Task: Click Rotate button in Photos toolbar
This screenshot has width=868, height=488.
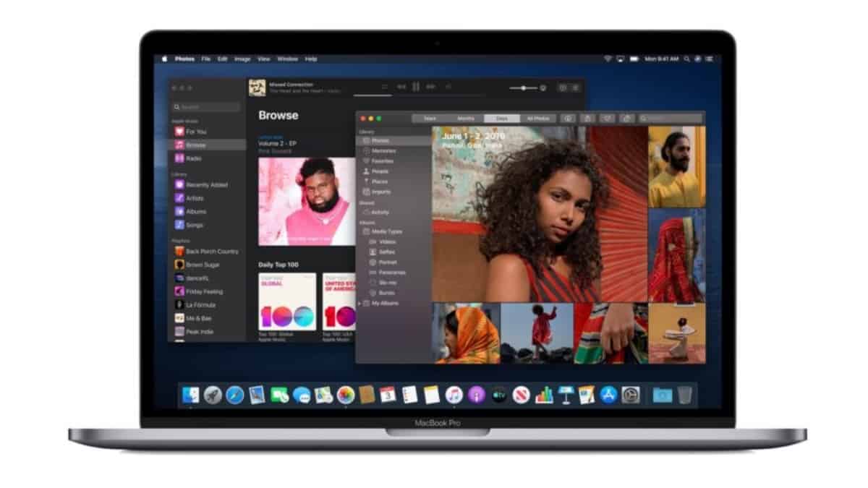Action: (627, 118)
